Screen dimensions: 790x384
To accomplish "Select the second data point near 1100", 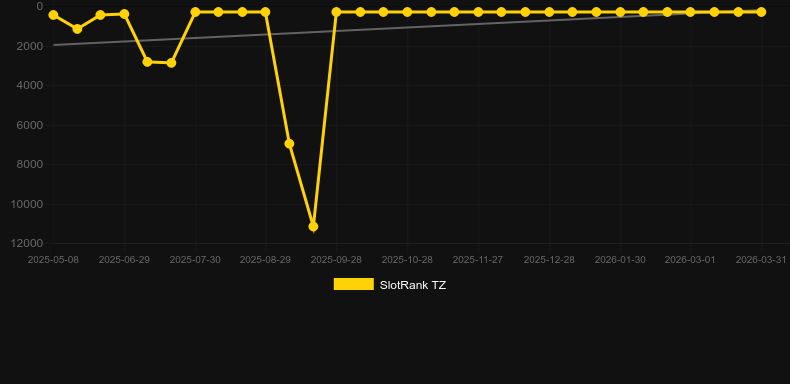I will coord(77,29).
